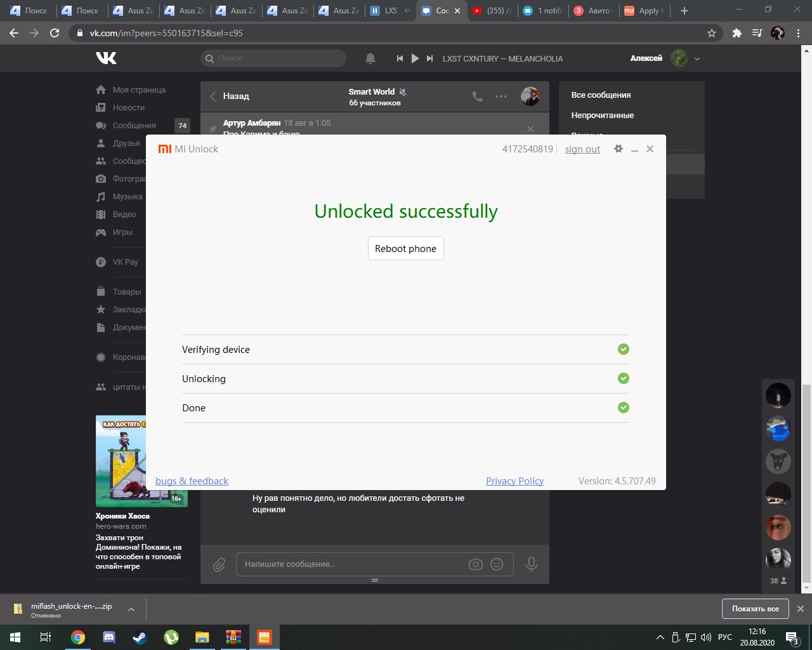The height and width of the screenshot is (650, 812).
Task: Show hidden tray icons chevron
Action: click(x=660, y=637)
